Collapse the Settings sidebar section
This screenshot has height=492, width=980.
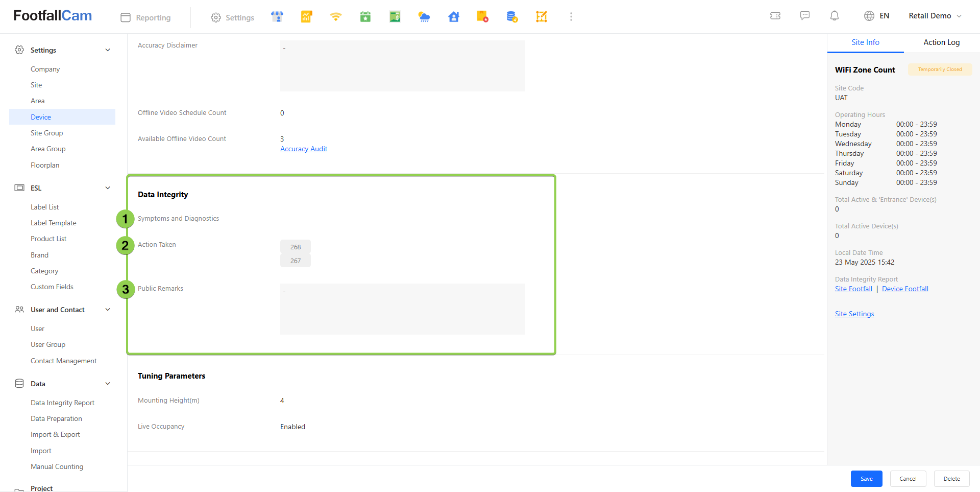tap(108, 50)
